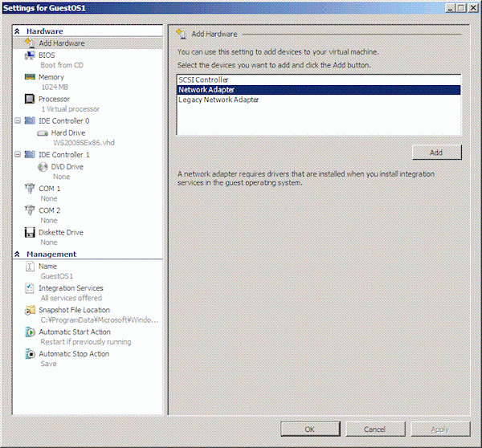Click 'WS2008SEx86.vhd' under Hard Drive

(84, 143)
